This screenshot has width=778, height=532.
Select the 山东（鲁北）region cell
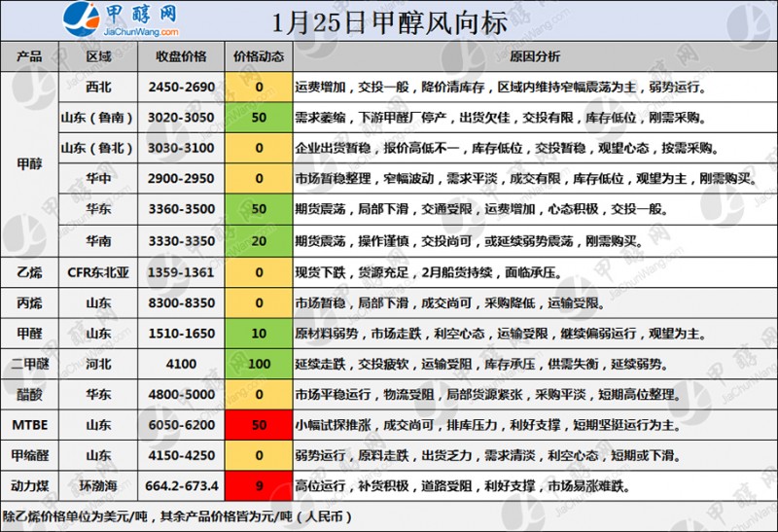[x=98, y=148]
